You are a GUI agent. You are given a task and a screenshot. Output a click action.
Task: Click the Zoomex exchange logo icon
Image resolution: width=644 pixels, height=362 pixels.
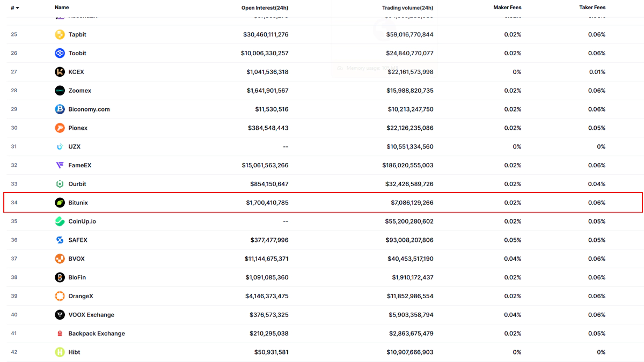click(60, 91)
